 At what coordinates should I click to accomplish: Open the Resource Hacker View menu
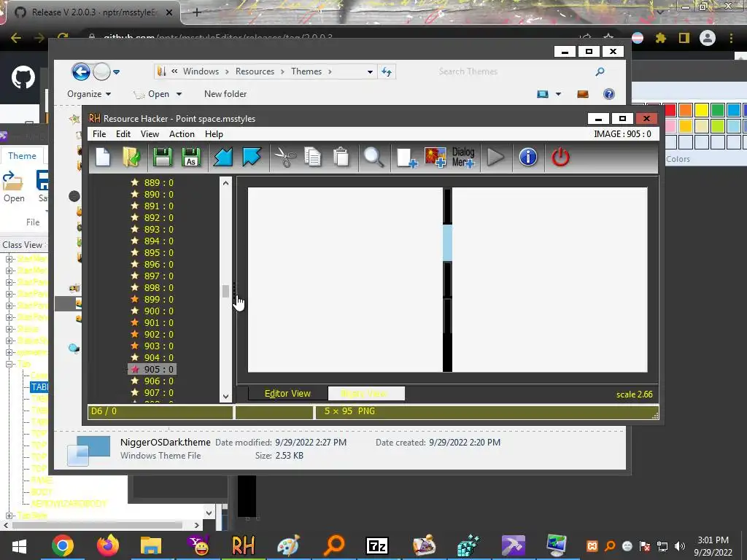pos(150,134)
